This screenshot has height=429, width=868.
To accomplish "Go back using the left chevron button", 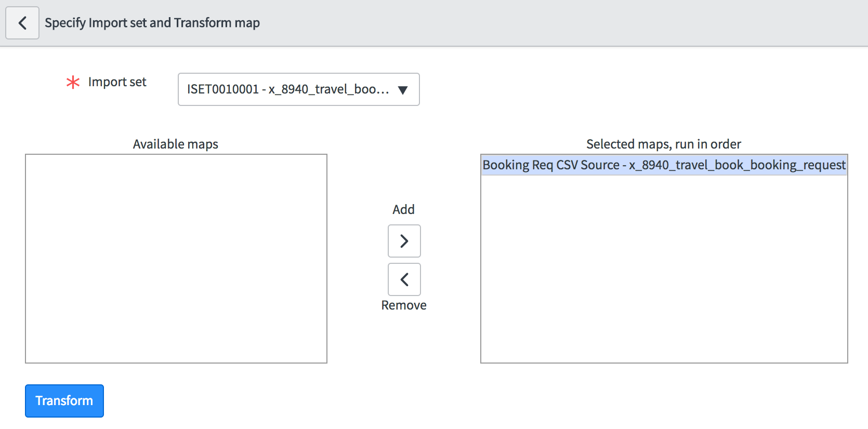I will pos(22,23).
